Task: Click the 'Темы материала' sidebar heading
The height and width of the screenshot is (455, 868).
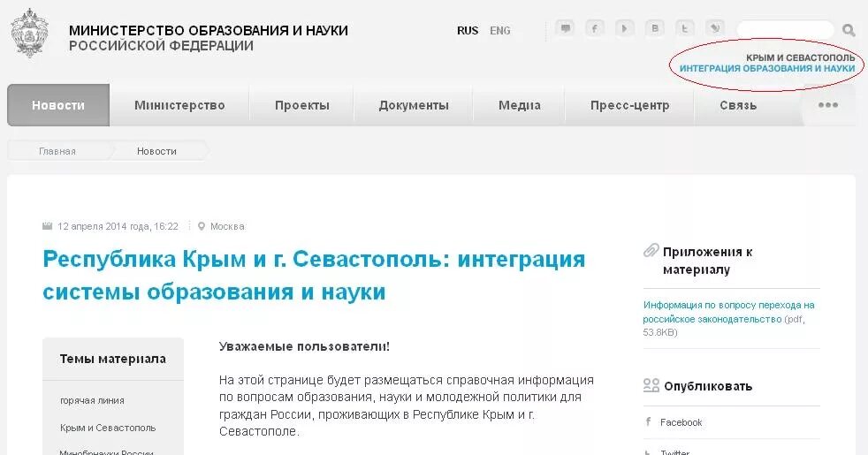Action: click(x=113, y=359)
